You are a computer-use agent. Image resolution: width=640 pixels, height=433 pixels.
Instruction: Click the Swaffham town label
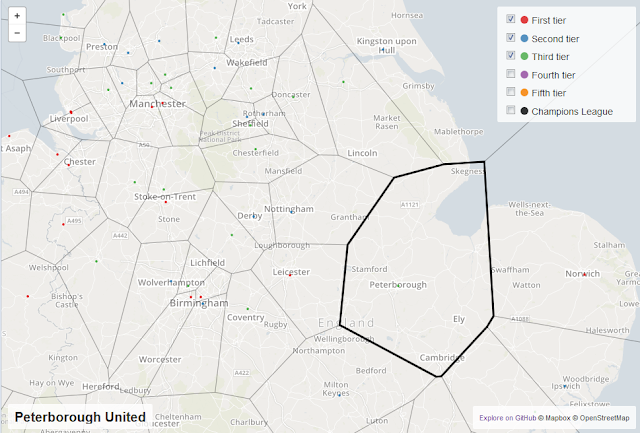click(x=510, y=270)
